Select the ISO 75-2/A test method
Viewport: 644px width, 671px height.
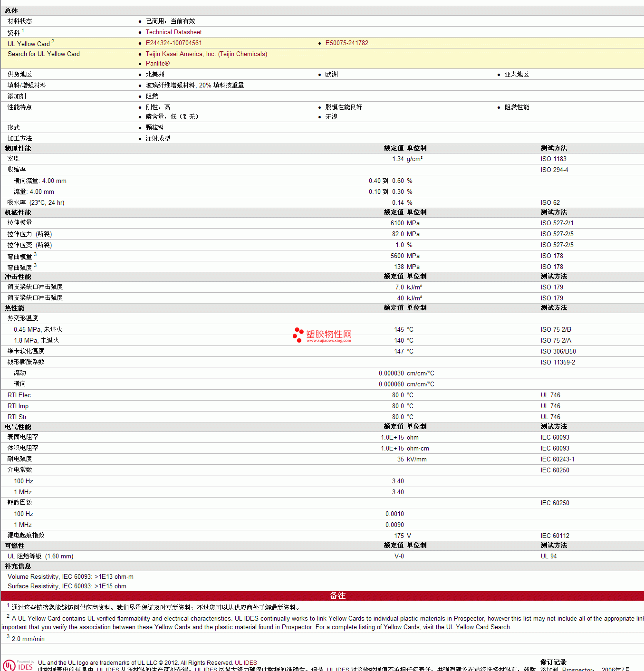pos(556,340)
